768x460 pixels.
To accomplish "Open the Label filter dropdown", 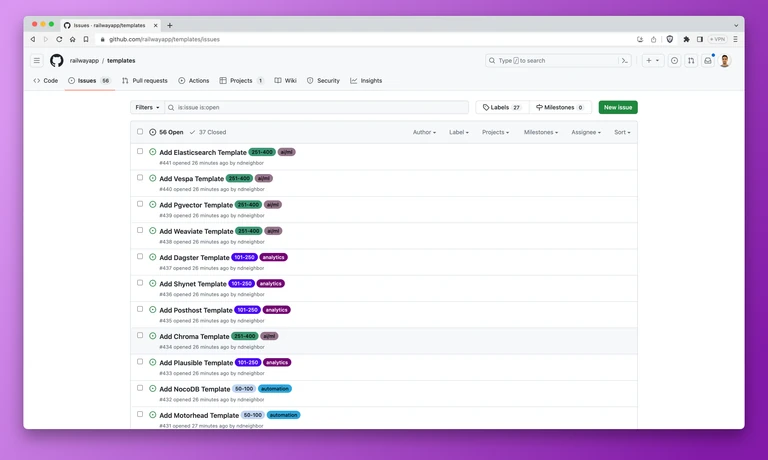I will (459, 132).
